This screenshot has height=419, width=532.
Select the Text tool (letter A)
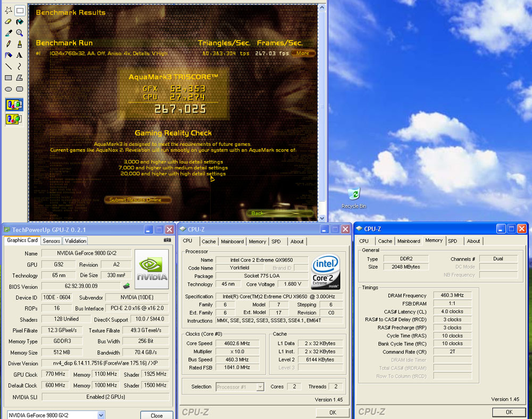tap(20, 55)
